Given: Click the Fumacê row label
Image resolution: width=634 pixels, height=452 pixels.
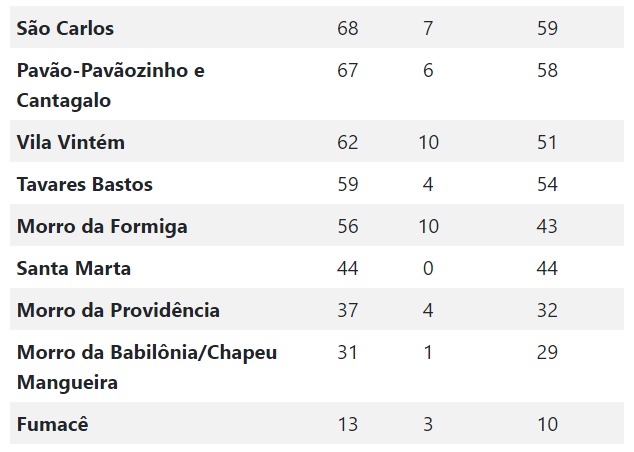Looking at the screenshot, I should (53, 425).
